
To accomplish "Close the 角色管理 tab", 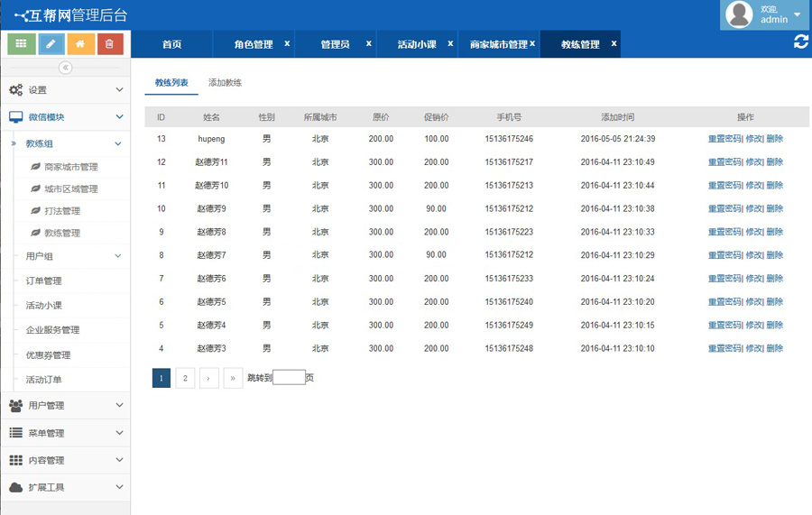I will tap(287, 43).
